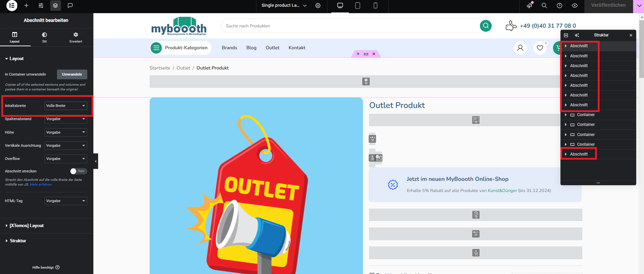
Task: Open the user account icon in shop header
Action: 520,48
